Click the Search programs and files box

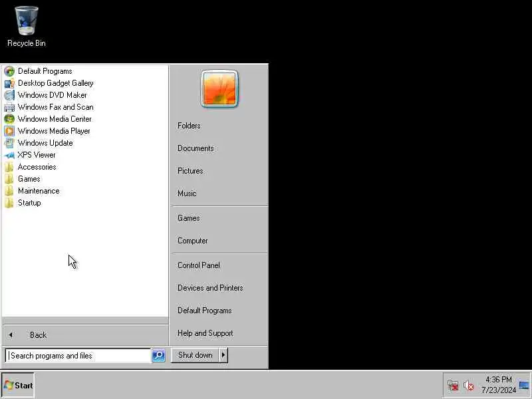[x=78, y=356]
